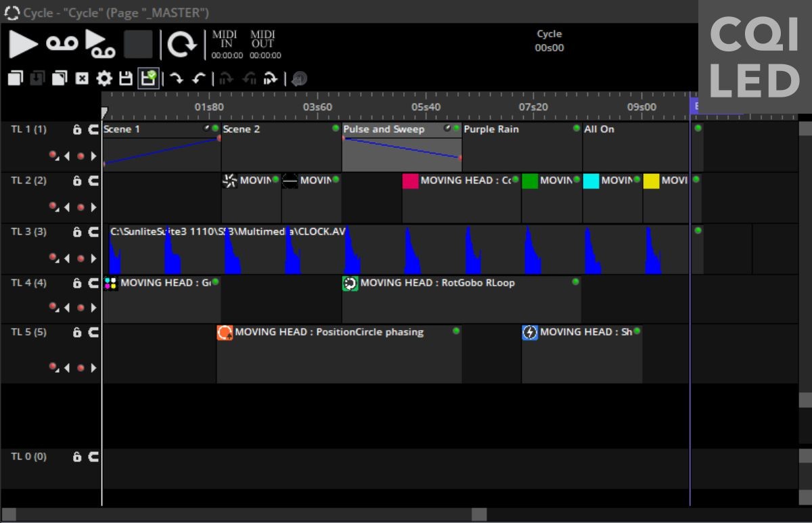
Task: Click the redo curved arrow icon
Action: coord(177,78)
